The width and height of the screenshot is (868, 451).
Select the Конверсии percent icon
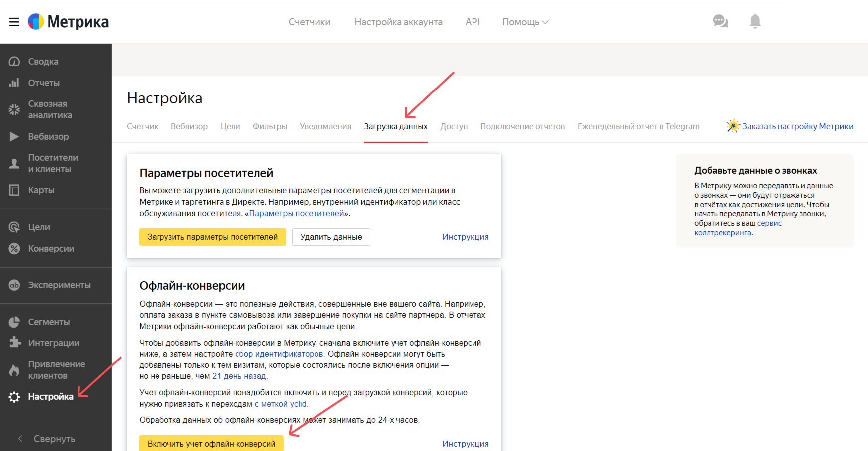click(14, 248)
